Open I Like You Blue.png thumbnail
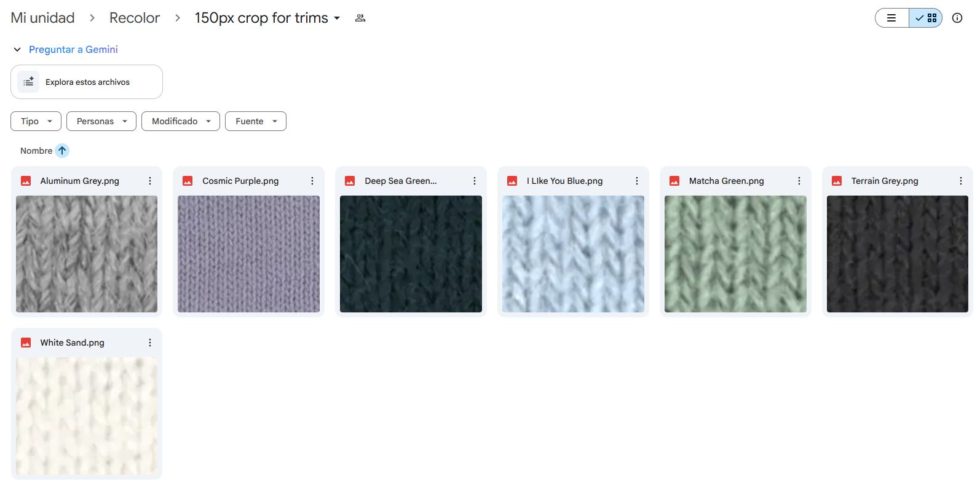Image resolution: width=980 pixels, height=492 pixels. pyautogui.click(x=573, y=254)
